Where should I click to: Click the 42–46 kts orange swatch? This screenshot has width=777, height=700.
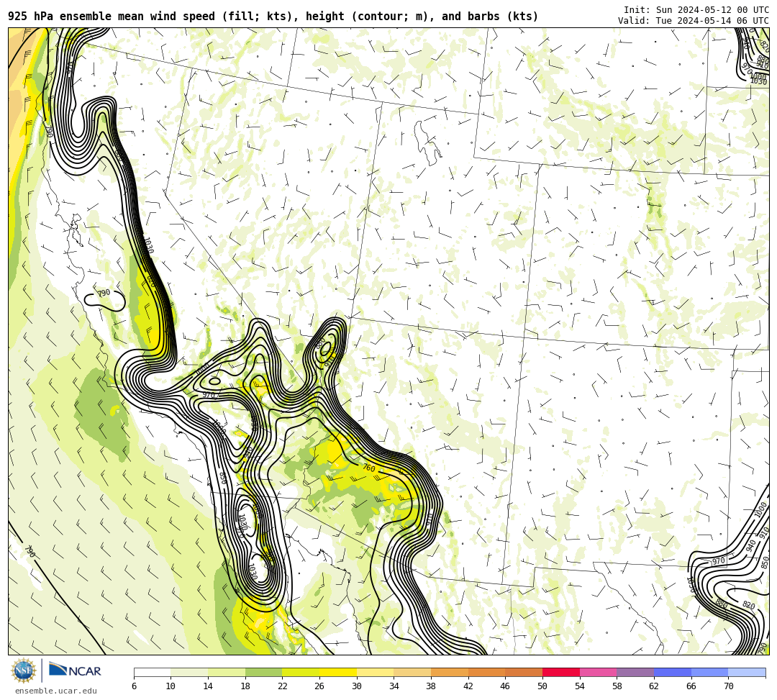486,672
